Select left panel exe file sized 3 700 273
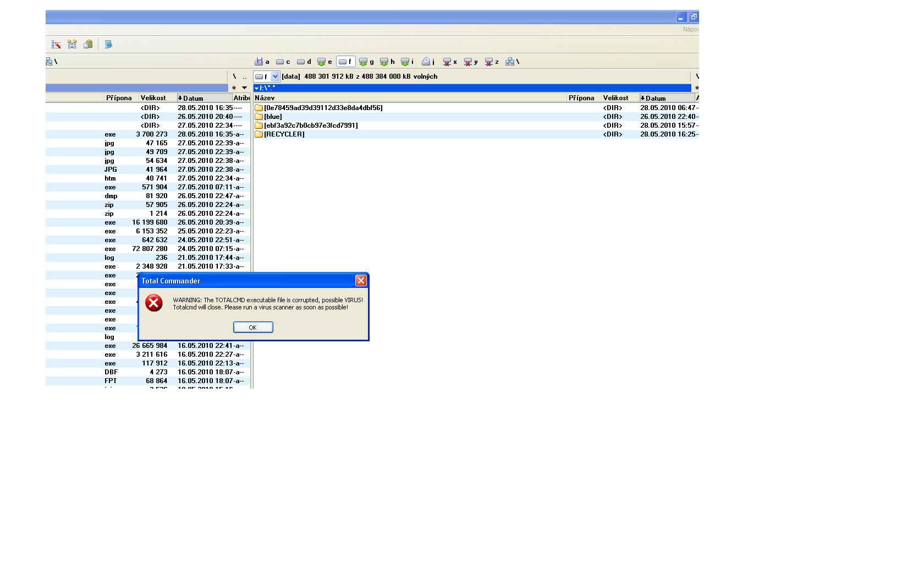Screen dimensions: 924x578 click(x=148, y=134)
